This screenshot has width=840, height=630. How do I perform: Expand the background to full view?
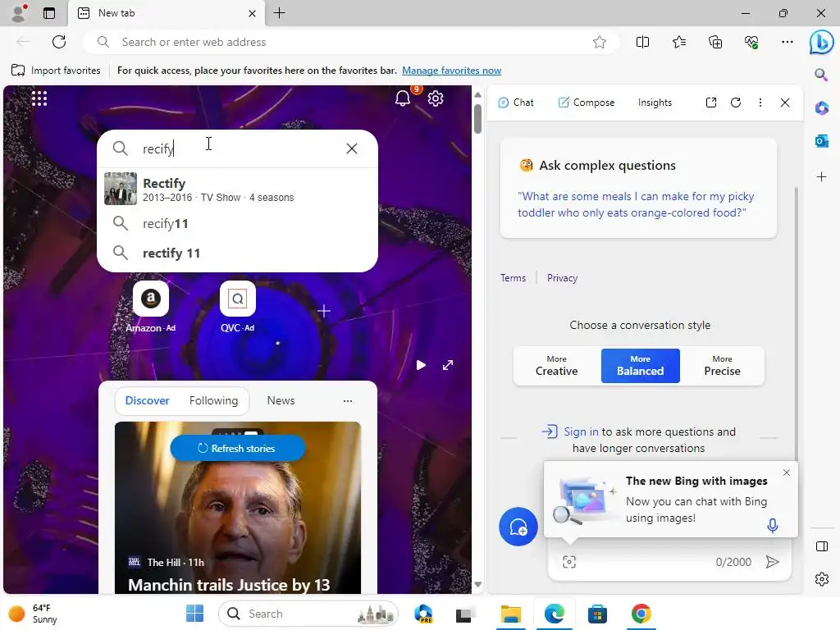pos(448,365)
